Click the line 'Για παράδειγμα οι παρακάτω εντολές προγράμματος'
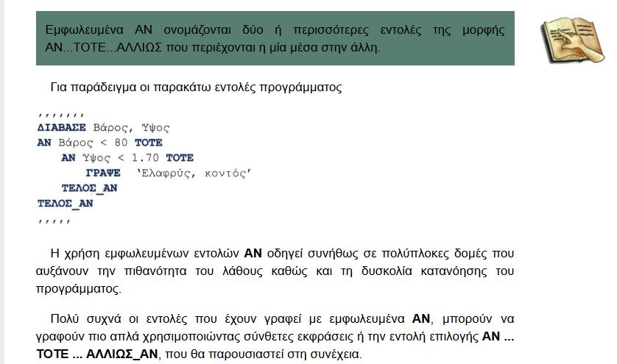The height and width of the screenshot is (364, 617). tap(196, 87)
